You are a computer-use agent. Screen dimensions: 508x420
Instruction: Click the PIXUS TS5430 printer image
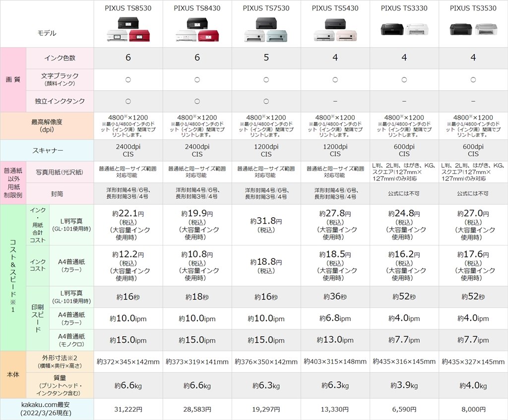click(335, 30)
